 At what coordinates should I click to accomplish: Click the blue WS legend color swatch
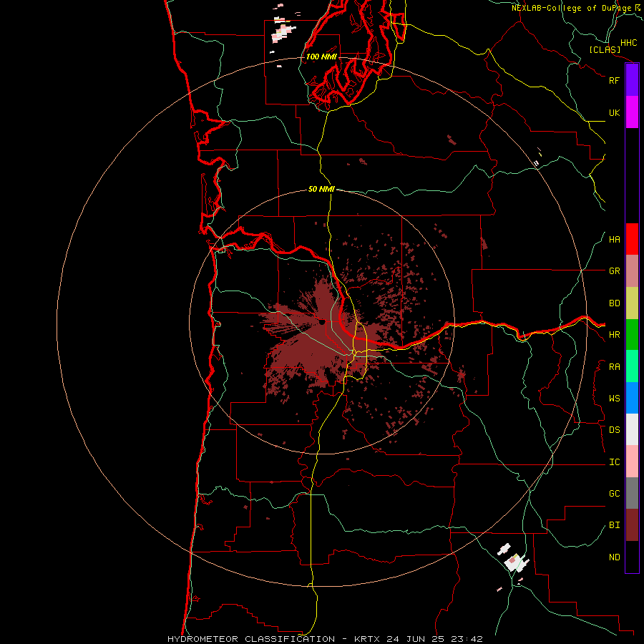pos(632,398)
